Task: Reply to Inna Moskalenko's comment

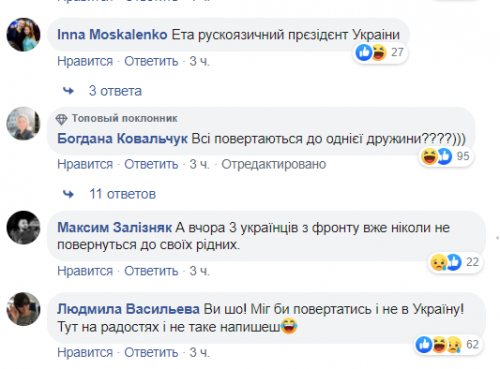Action: coord(151,61)
